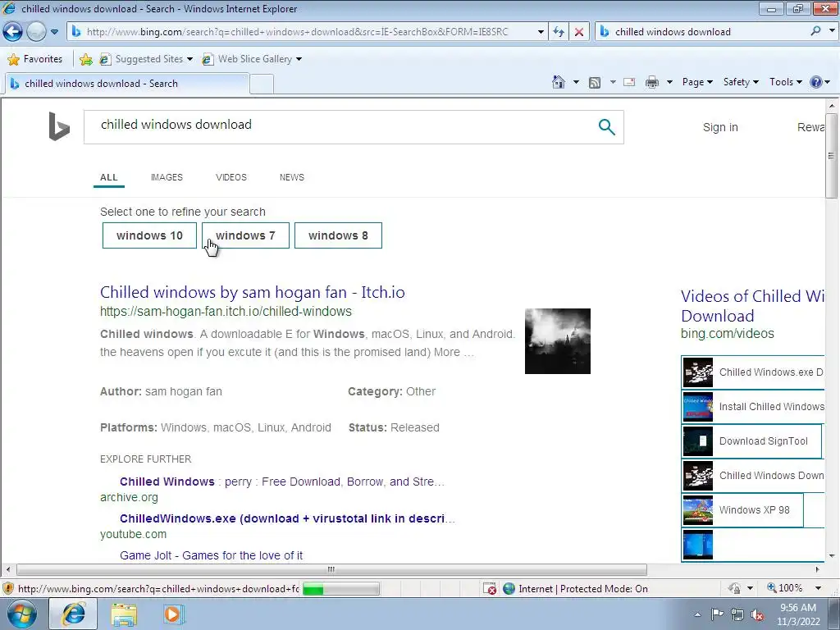Open the Windows XP 98 video item

[742, 510]
